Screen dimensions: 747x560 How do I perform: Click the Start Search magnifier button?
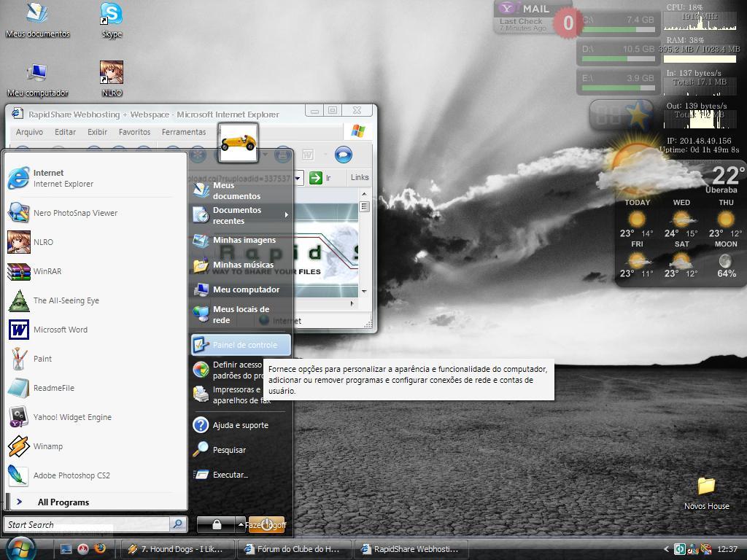click(x=178, y=524)
